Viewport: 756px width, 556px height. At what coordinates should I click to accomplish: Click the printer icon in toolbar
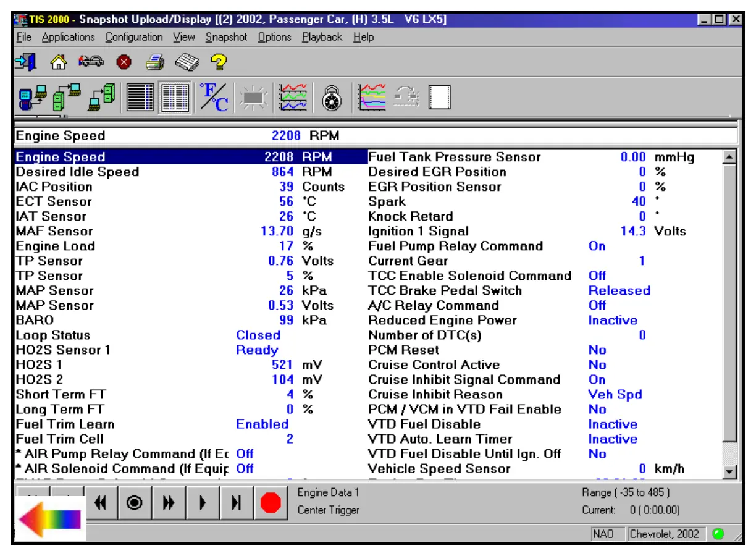pos(155,62)
